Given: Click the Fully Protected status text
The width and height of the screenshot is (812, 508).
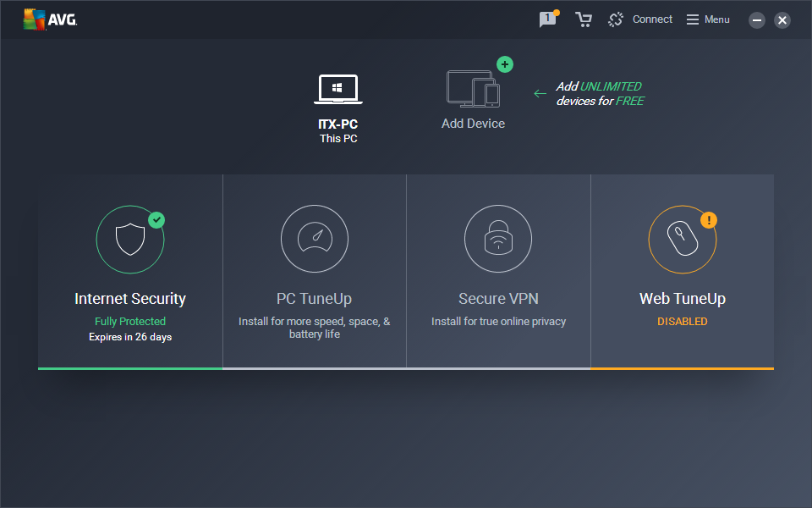Looking at the screenshot, I should pyautogui.click(x=130, y=322).
